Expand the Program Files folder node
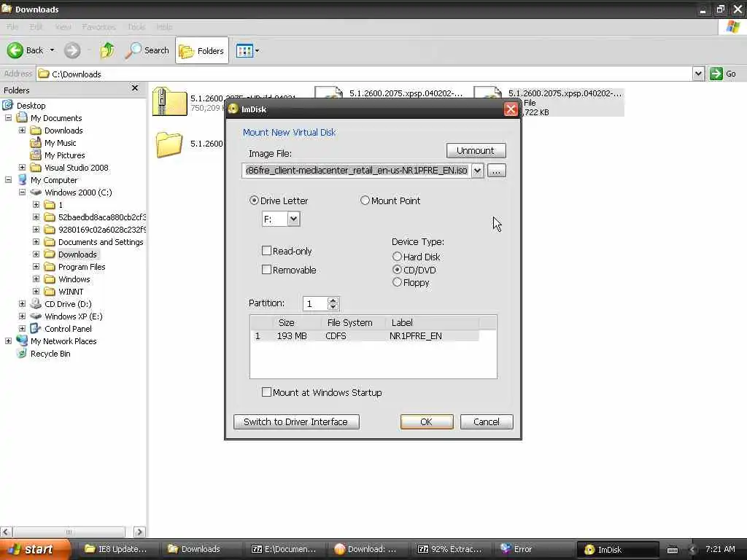The height and width of the screenshot is (560, 747). pyautogui.click(x=36, y=266)
